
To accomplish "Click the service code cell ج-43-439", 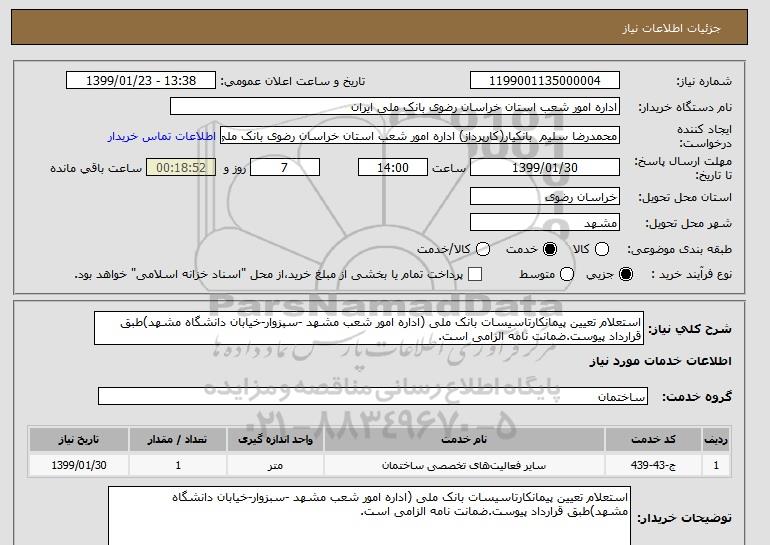I will [x=653, y=465].
